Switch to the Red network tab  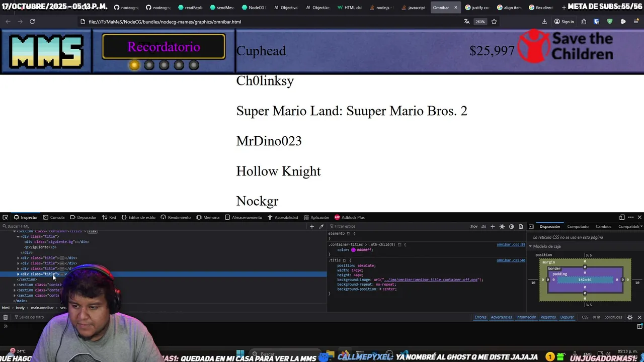[109, 217]
